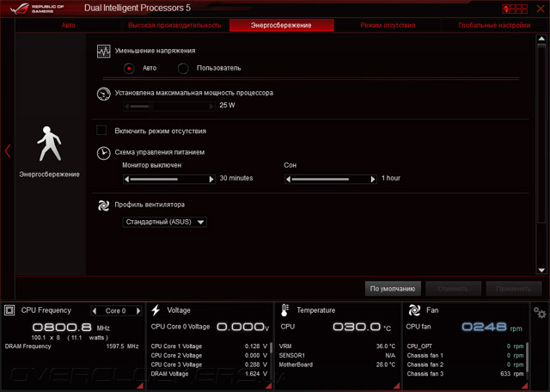Screen dimensions: 550x392
Task: Click the Fan panel spinning fan icon
Action: [414, 310]
